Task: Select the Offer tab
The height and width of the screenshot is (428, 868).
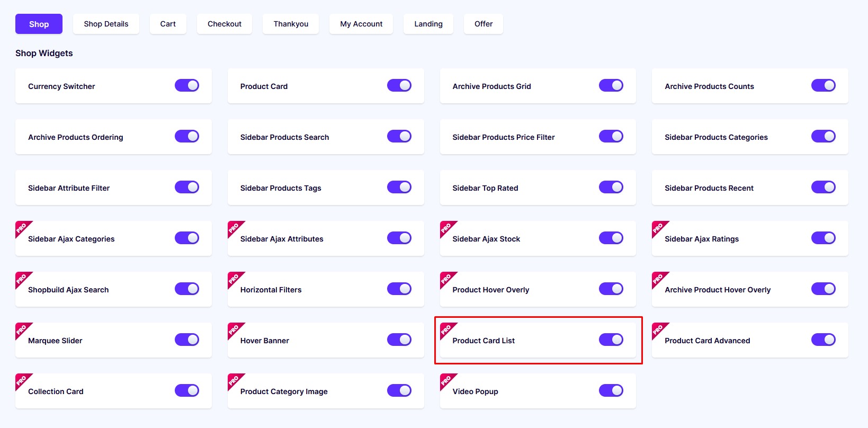Action: 484,24
